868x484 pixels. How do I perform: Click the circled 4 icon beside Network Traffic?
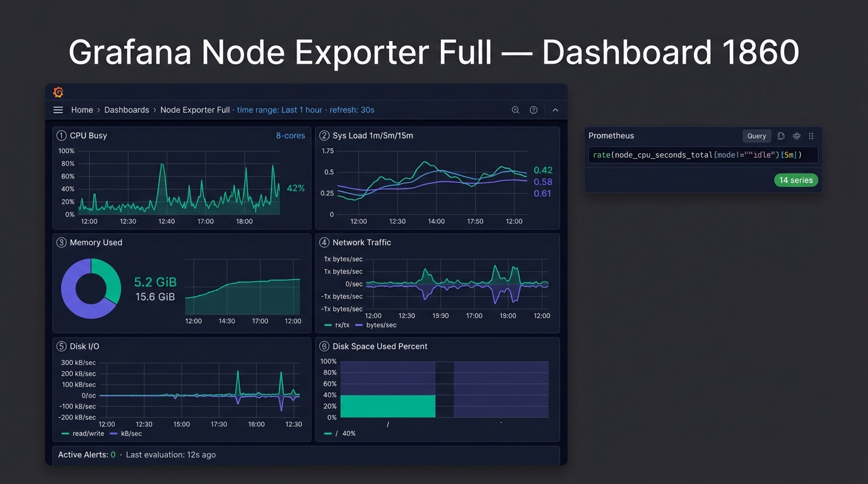click(x=324, y=243)
